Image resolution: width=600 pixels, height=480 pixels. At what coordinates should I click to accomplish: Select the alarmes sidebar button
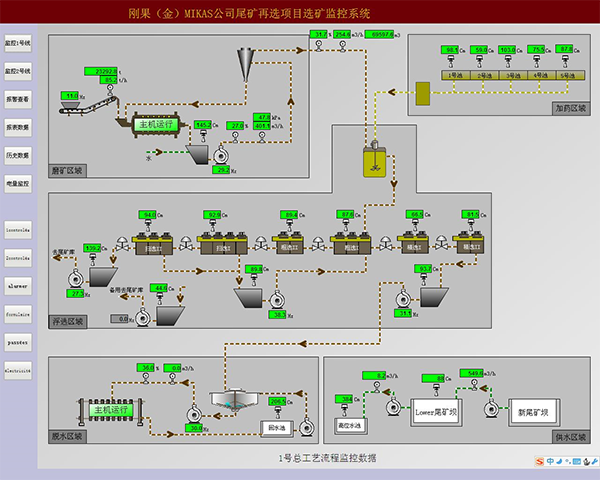pos(17,285)
